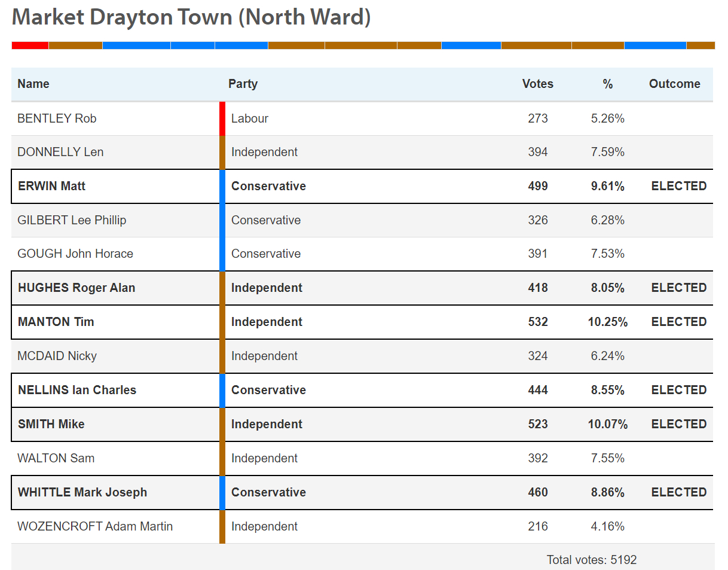The image size is (728, 570).
Task: Click ELECTED outcome in MANTON Tim row
Action: 679,322
